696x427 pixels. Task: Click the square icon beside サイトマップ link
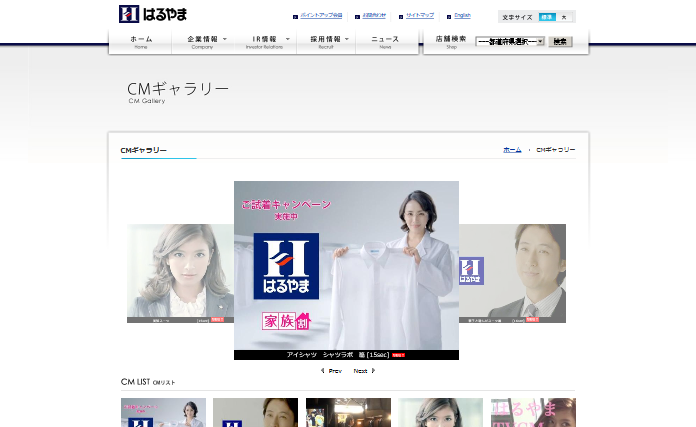[401, 17]
